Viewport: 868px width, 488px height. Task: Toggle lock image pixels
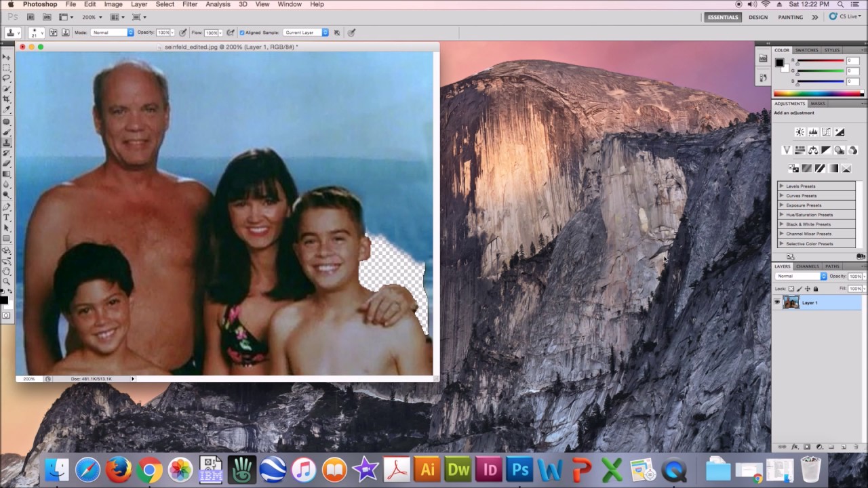799,289
